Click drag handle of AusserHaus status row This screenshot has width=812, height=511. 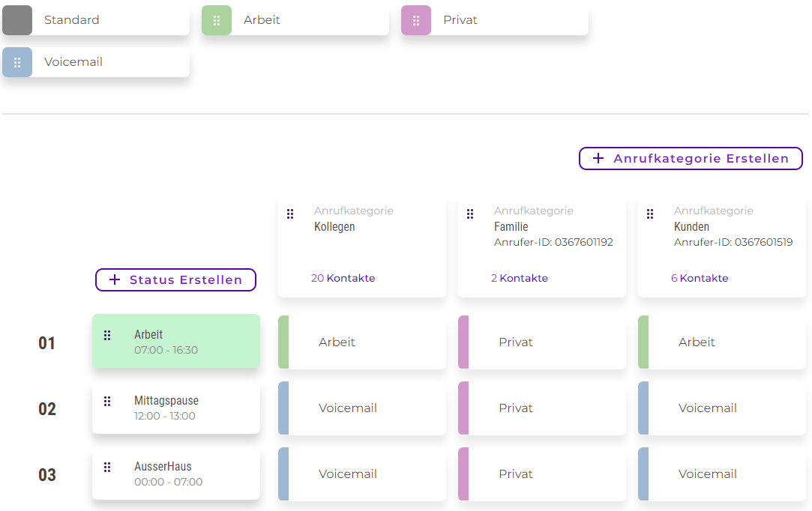[107, 467]
